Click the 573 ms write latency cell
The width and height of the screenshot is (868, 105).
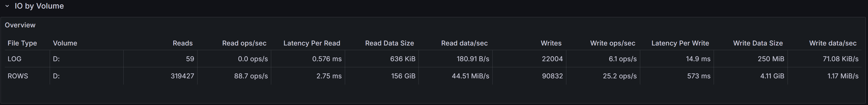pos(699,76)
